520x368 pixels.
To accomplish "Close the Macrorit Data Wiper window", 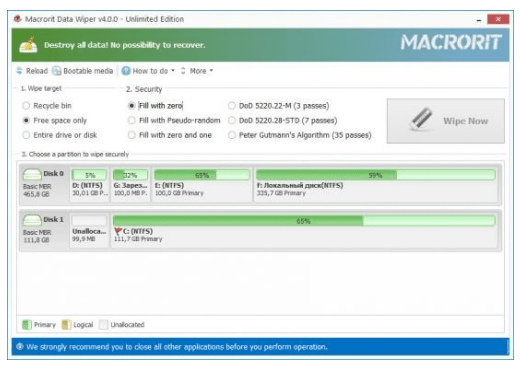I will (x=498, y=19).
